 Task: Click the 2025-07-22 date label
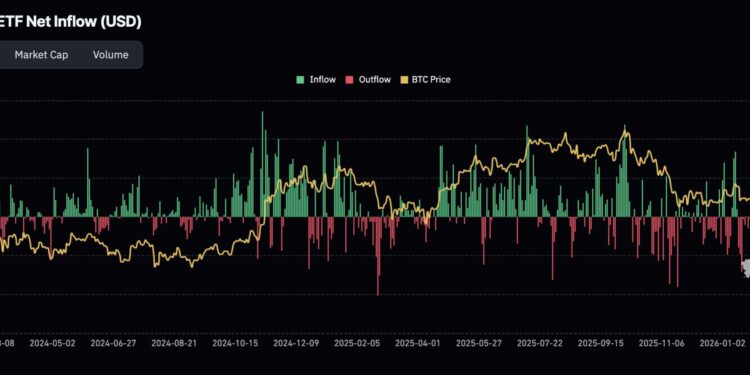coord(540,343)
